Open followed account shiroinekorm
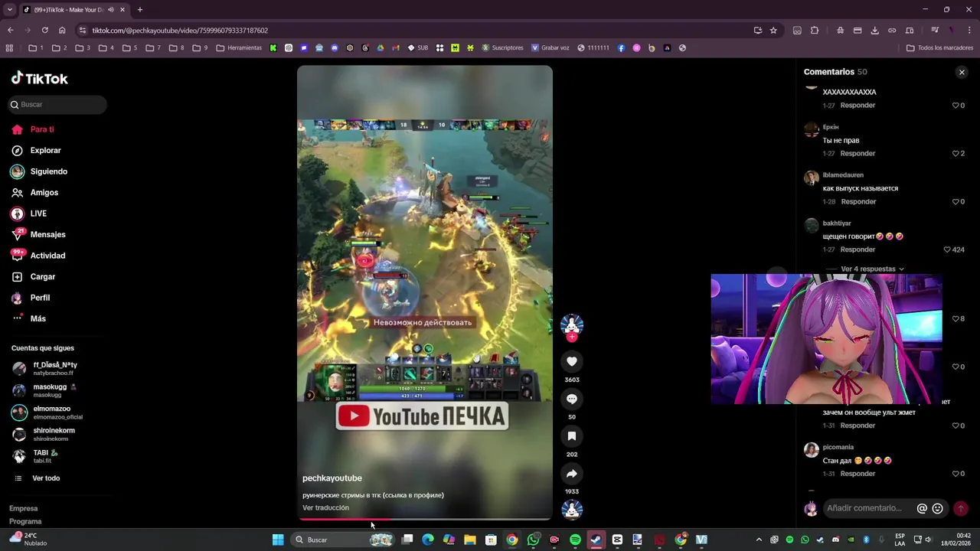The image size is (980, 551). 51,434
